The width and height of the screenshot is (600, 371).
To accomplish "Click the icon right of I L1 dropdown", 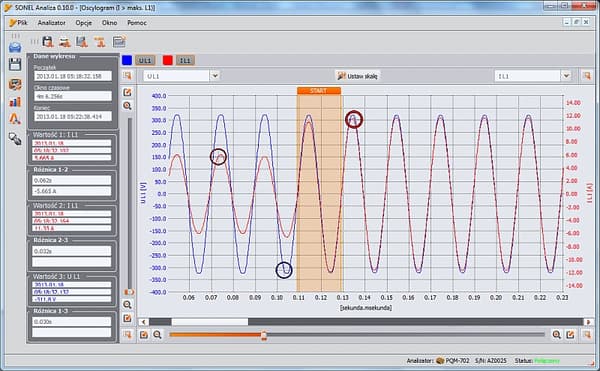I will pyautogui.click(x=587, y=76).
